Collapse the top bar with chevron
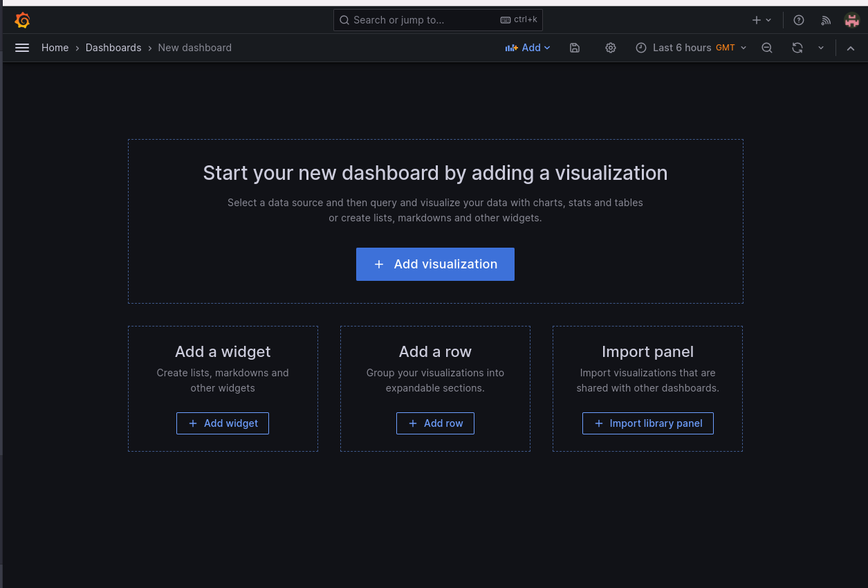Image resolution: width=868 pixels, height=588 pixels. (851, 48)
